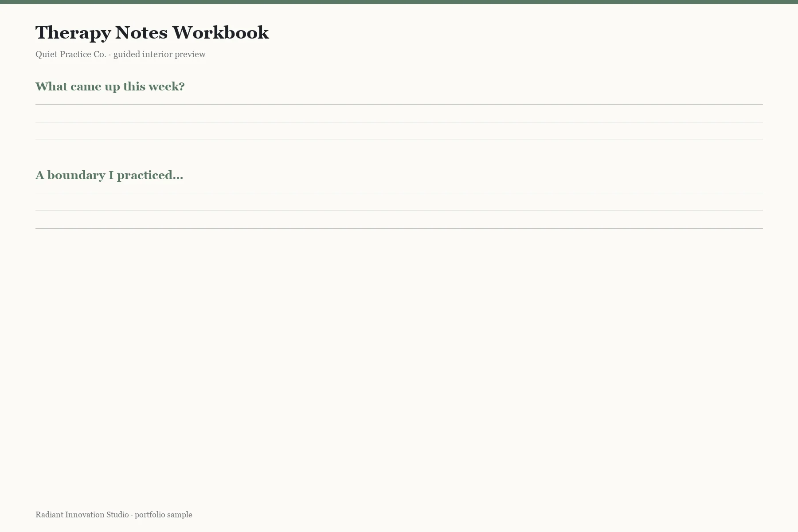Click the green accent bar atop the page
The width and height of the screenshot is (798, 532).
(399, 2)
